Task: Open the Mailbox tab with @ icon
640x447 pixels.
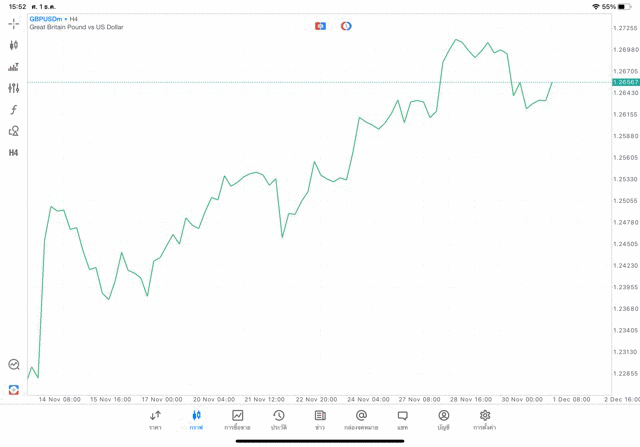Action: (361, 419)
